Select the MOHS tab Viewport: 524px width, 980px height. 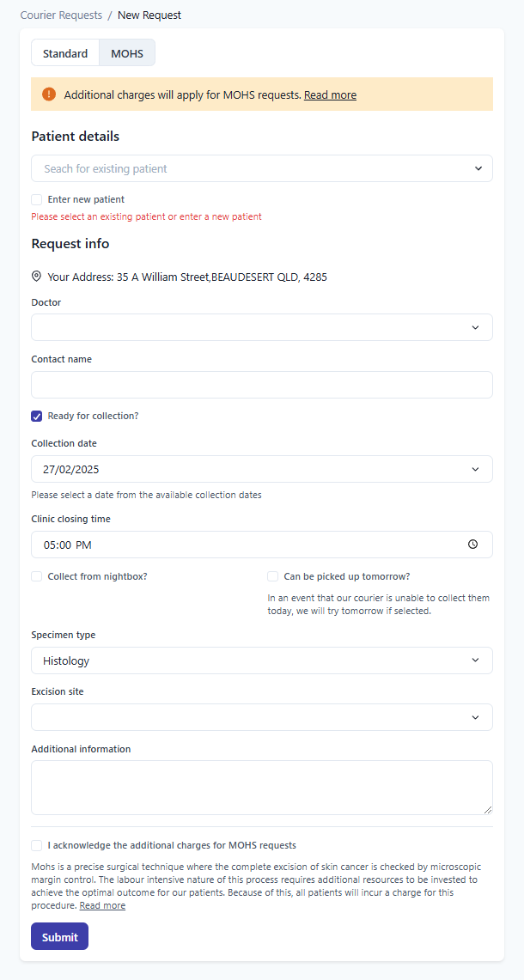click(127, 53)
